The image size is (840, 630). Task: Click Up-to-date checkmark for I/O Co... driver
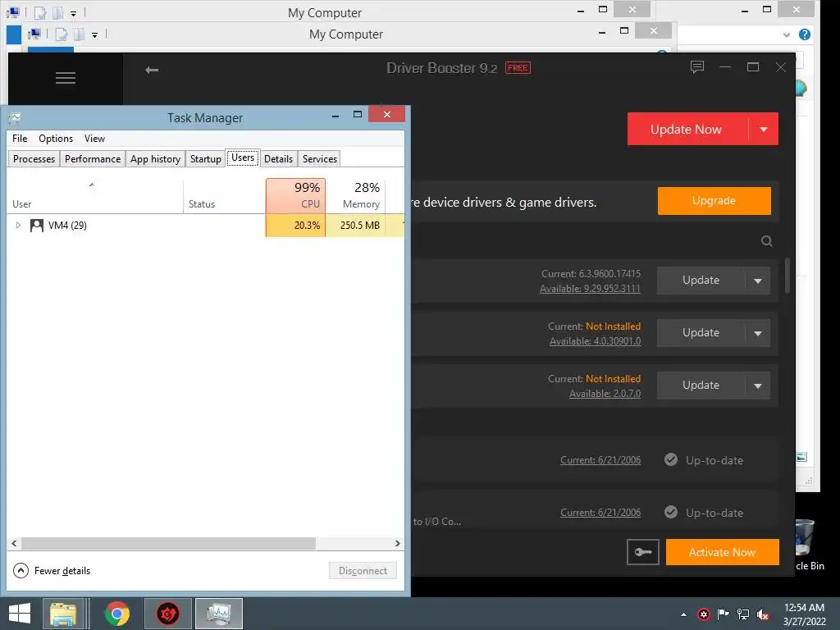pos(671,512)
